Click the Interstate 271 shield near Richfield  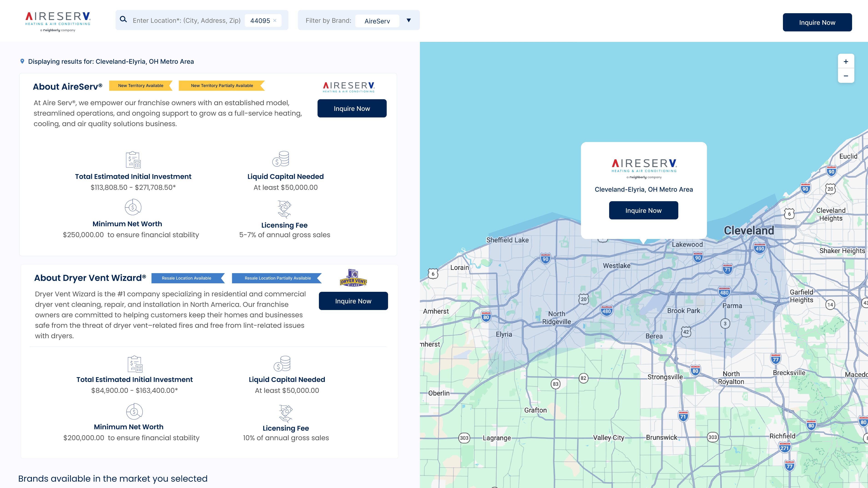[x=785, y=447]
